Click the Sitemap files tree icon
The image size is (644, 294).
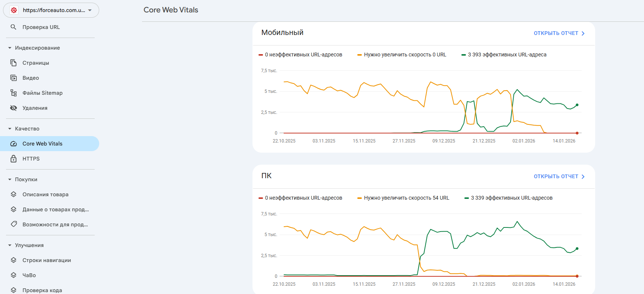pos(14,93)
